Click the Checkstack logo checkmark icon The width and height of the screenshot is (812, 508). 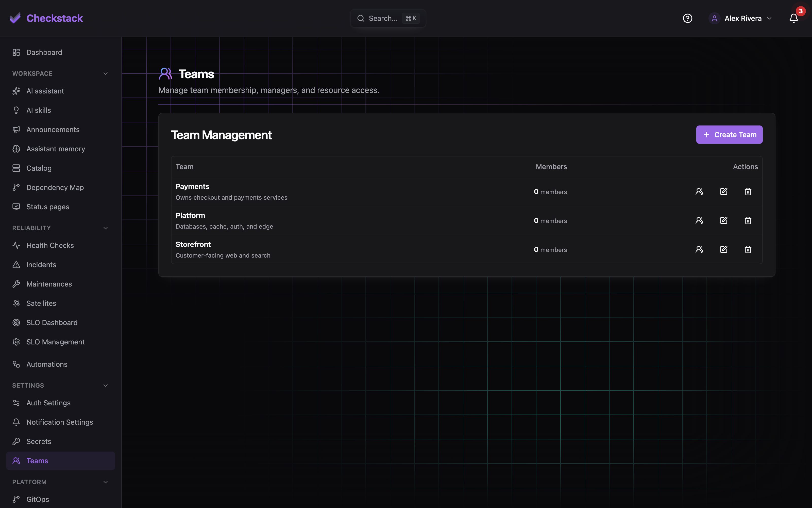click(x=15, y=18)
